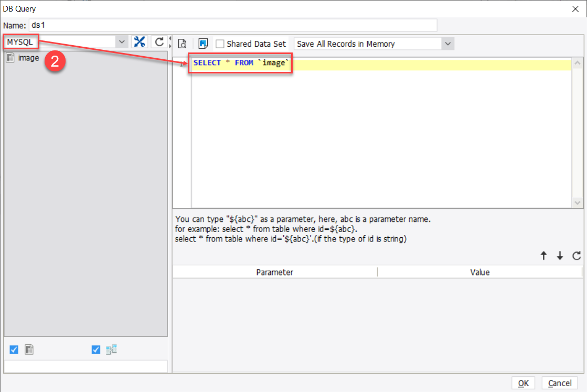Click the OK button
The height and width of the screenshot is (392, 587).
(523, 383)
